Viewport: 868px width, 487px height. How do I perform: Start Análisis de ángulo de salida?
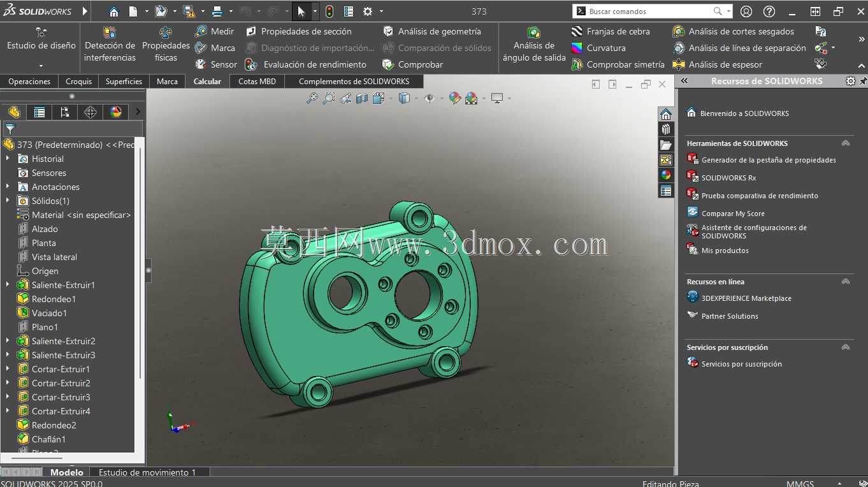[x=534, y=45]
